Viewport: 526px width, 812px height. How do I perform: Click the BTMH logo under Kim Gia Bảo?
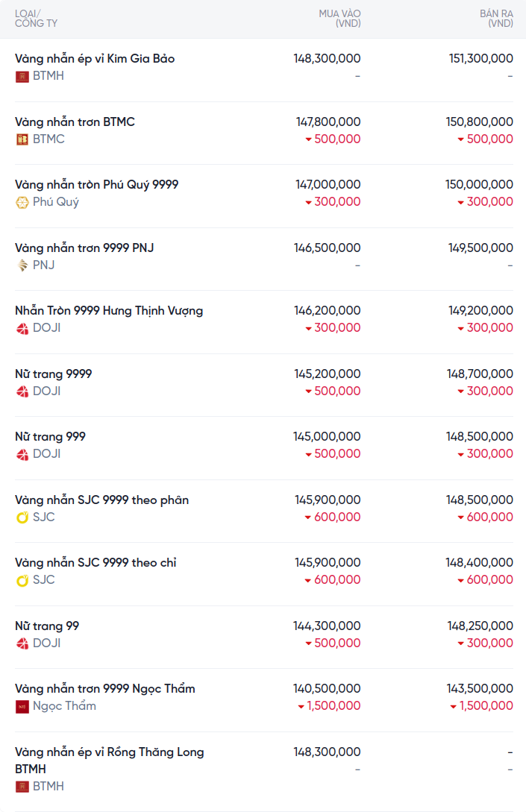point(22,76)
